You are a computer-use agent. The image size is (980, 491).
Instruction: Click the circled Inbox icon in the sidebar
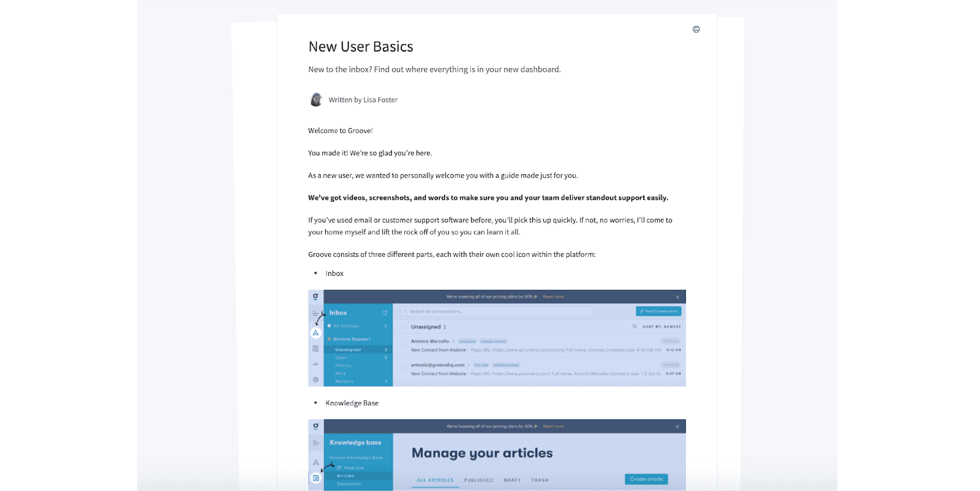[x=315, y=333]
